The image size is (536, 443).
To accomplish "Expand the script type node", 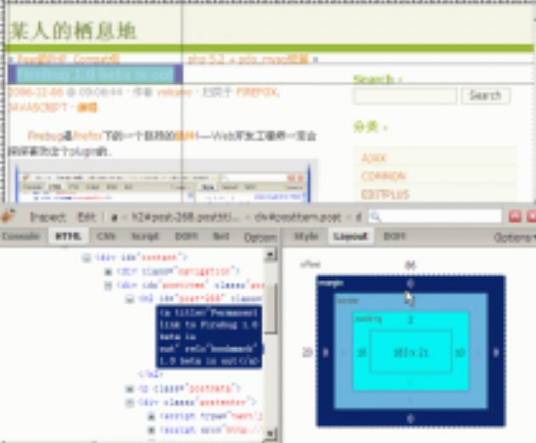I will coord(151,416).
